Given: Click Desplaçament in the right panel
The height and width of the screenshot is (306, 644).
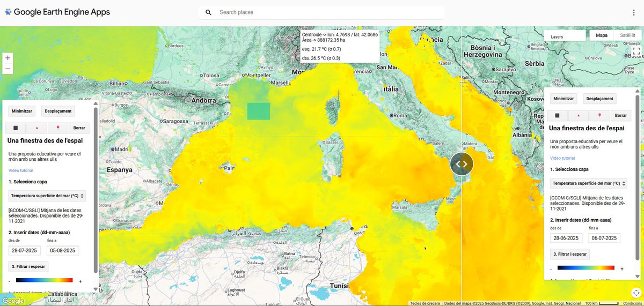Looking at the screenshot, I should [599, 99].
